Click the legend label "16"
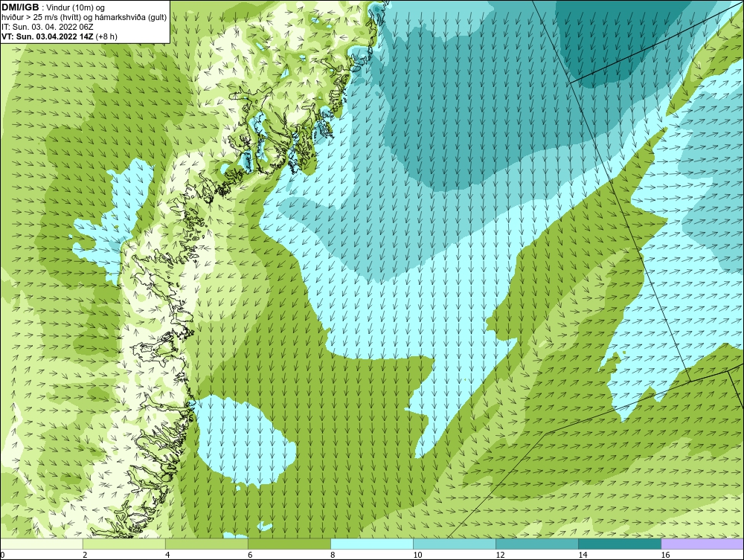Image resolution: width=744 pixels, height=560 pixels. 664,556
